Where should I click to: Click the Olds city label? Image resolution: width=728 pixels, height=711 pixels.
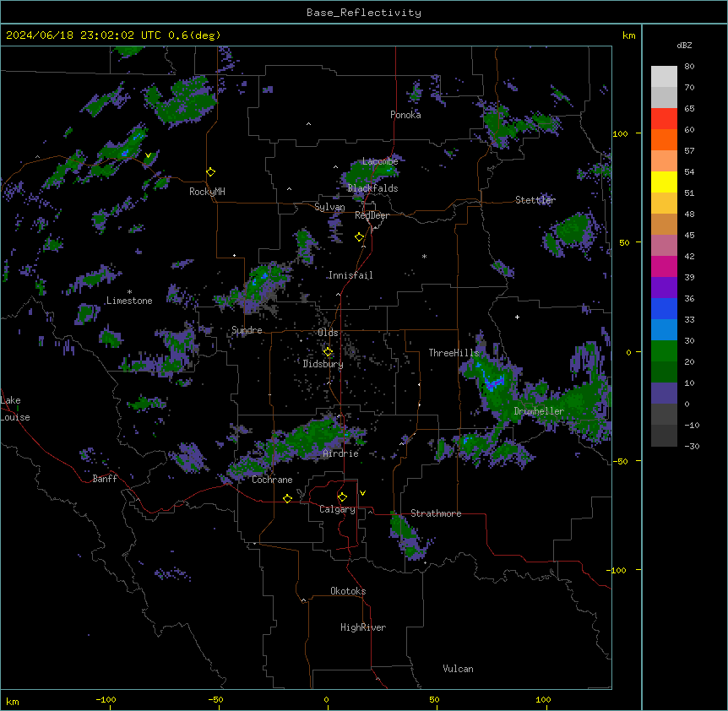pos(328,333)
